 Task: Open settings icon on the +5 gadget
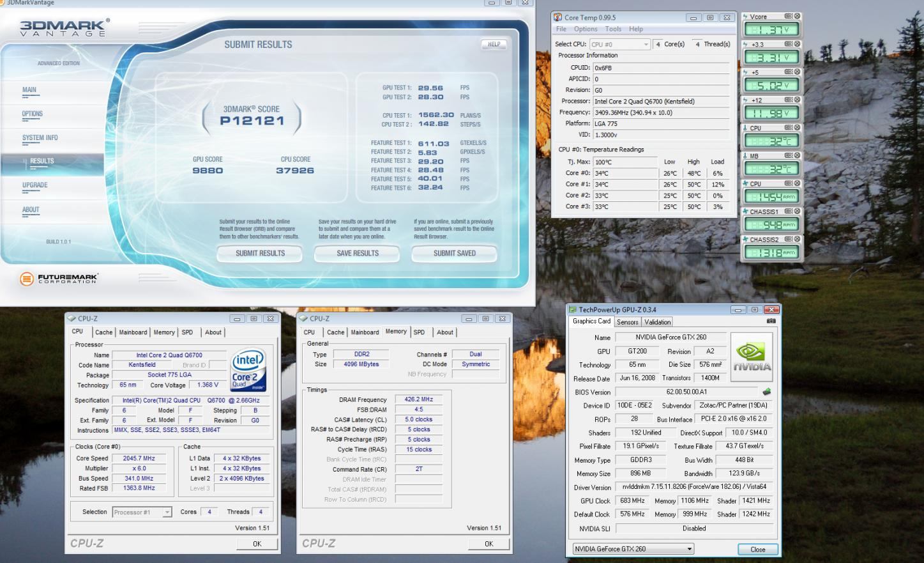(x=788, y=72)
